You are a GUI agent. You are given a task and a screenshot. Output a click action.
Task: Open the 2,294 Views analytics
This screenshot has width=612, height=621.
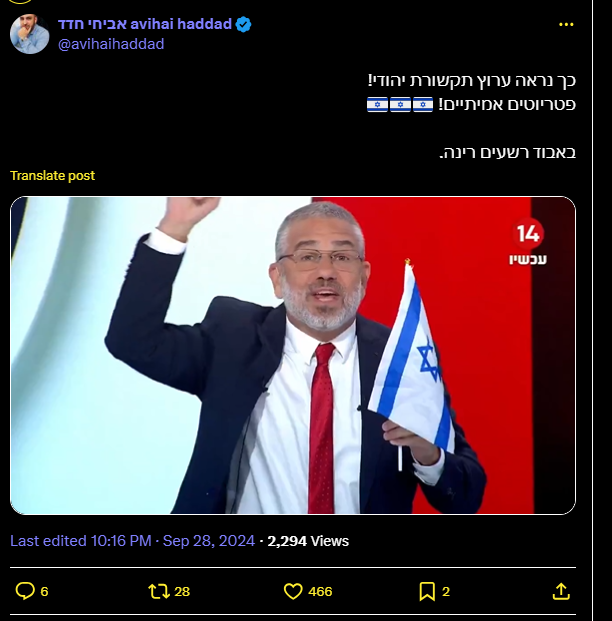coord(308,541)
